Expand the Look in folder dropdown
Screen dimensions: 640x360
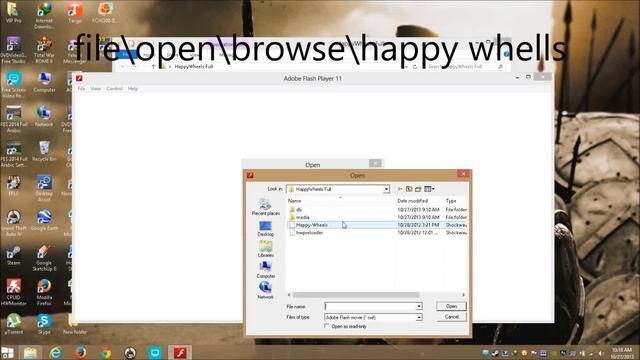point(386,189)
